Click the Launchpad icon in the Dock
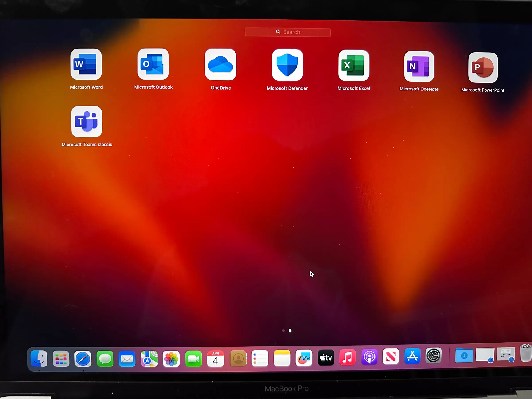This screenshot has height=399, width=532. pyautogui.click(x=61, y=359)
